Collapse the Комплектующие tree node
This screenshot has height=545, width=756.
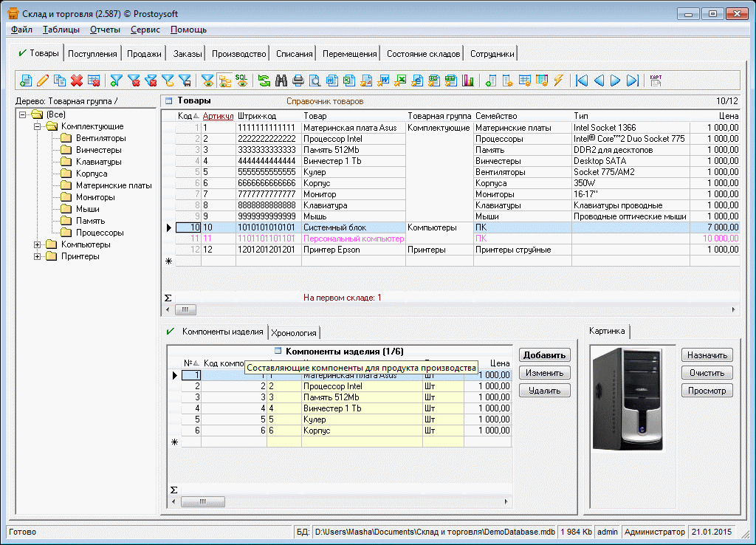click(x=38, y=126)
